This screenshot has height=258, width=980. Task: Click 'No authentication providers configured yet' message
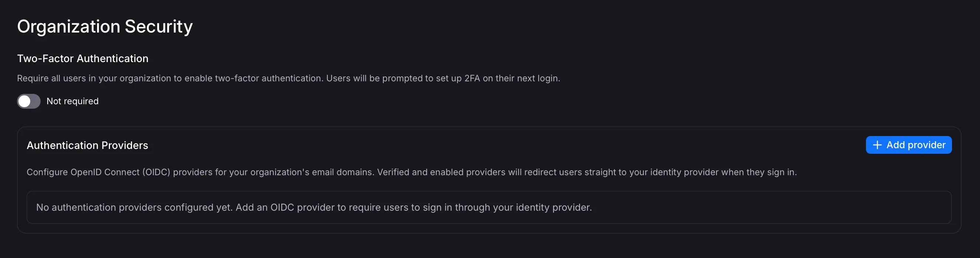pos(134,208)
